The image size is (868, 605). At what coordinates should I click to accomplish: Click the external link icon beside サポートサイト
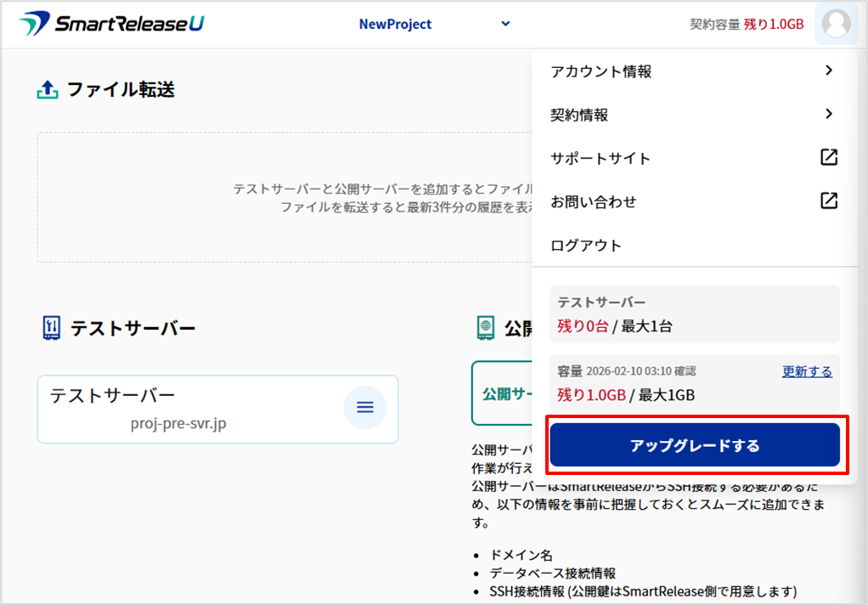click(829, 157)
